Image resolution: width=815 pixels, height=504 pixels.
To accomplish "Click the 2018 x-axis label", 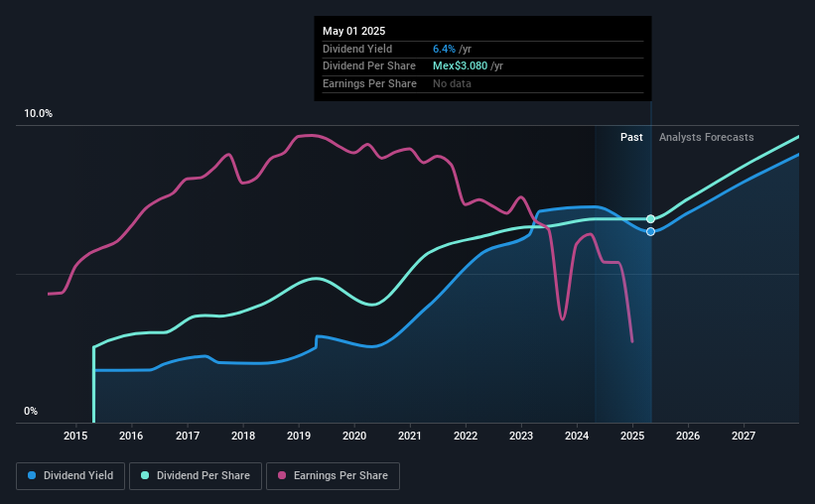I will (243, 436).
